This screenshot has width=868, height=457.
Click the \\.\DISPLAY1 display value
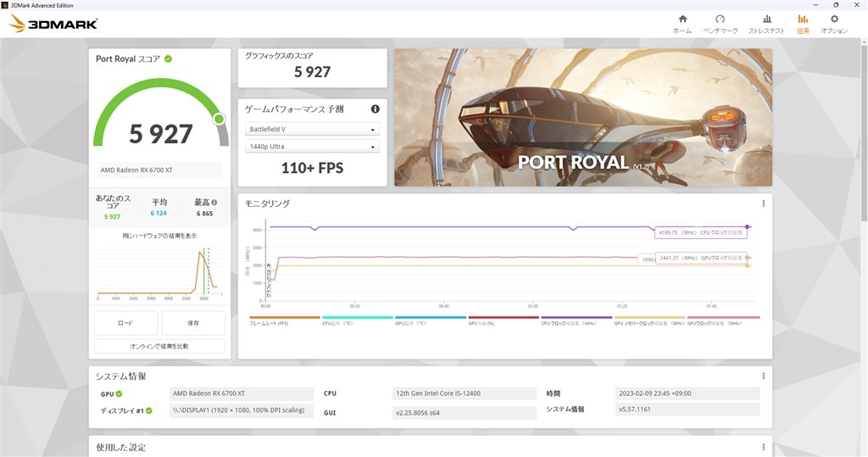pos(242,410)
